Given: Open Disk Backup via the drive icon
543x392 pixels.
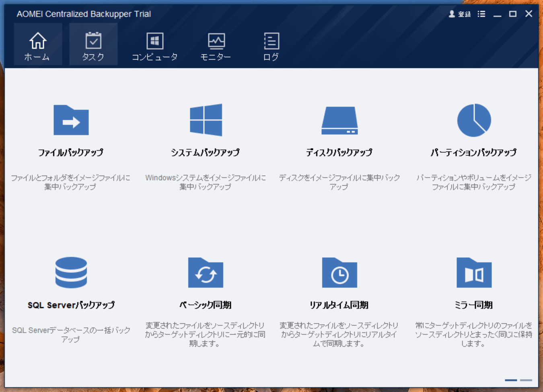Looking at the screenshot, I should (x=339, y=120).
